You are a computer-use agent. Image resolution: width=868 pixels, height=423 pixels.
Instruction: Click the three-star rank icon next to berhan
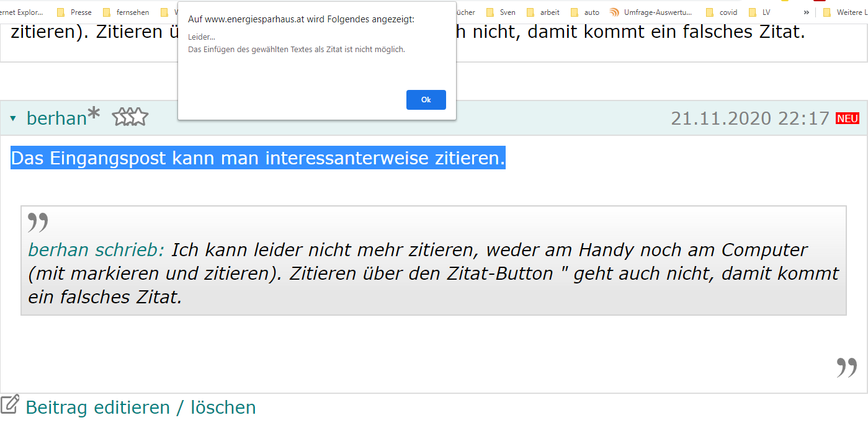130,117
